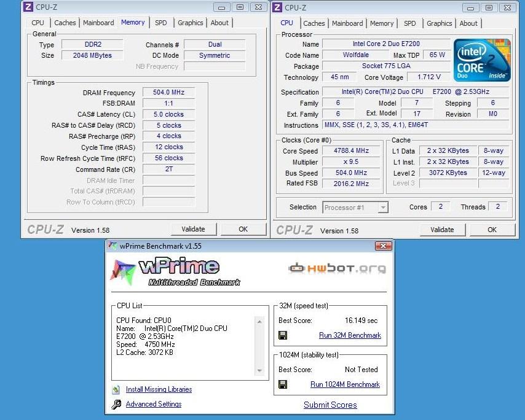Click the Install Missing Libraries icon
Viewport: 525px width, 420px height.
tap(116, 389)
